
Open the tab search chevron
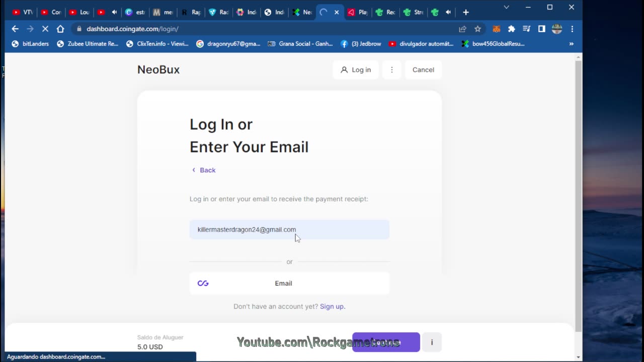coord(506,7)
